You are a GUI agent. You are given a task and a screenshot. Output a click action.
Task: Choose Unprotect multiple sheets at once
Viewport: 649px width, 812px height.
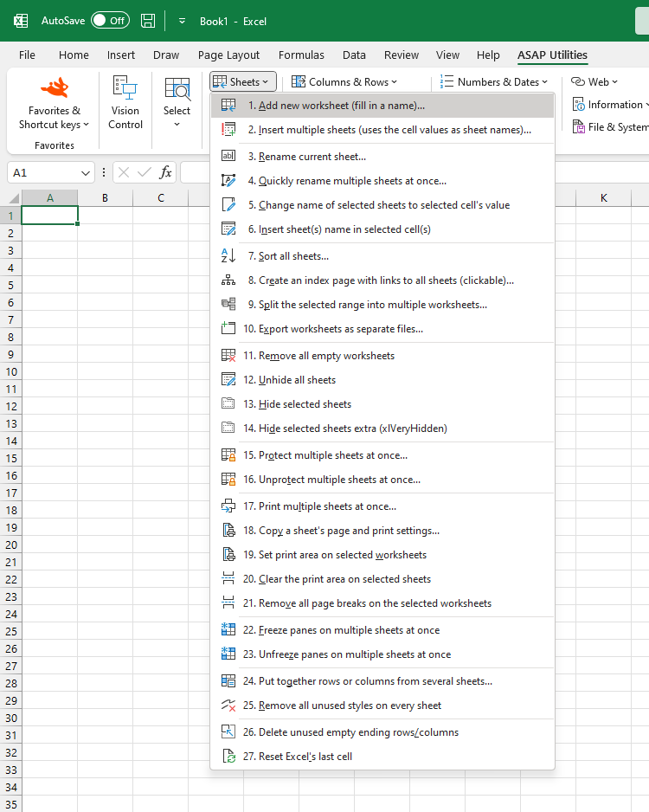(382, 480)
